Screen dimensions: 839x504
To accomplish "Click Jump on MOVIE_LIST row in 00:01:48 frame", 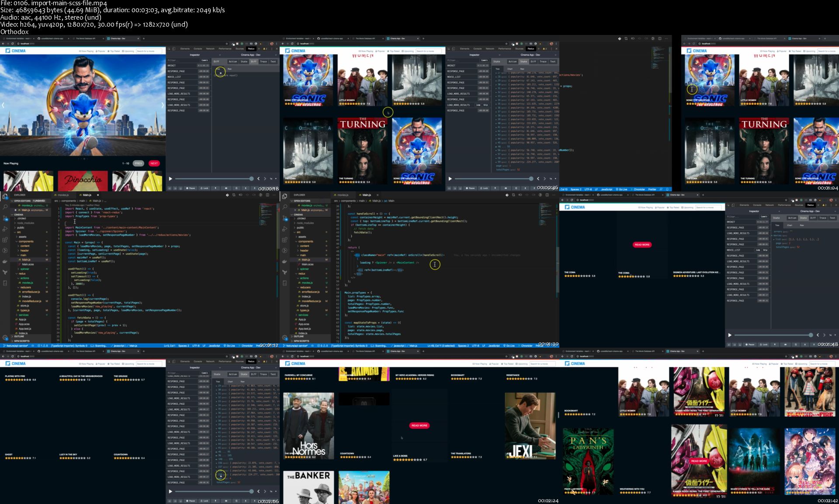I will coord(758,250).
